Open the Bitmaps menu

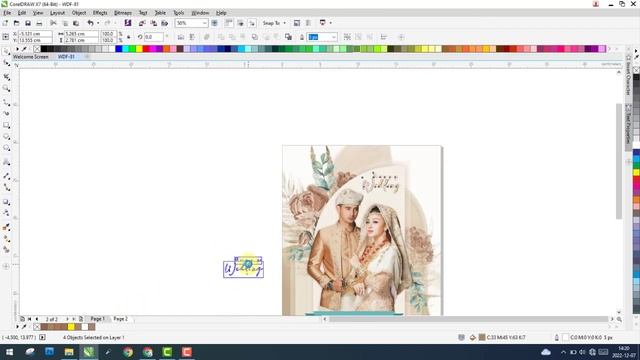(x=123, y=13)
